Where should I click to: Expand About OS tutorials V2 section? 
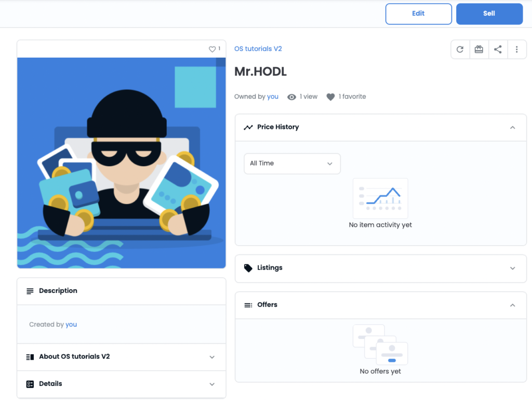(211, 357)
